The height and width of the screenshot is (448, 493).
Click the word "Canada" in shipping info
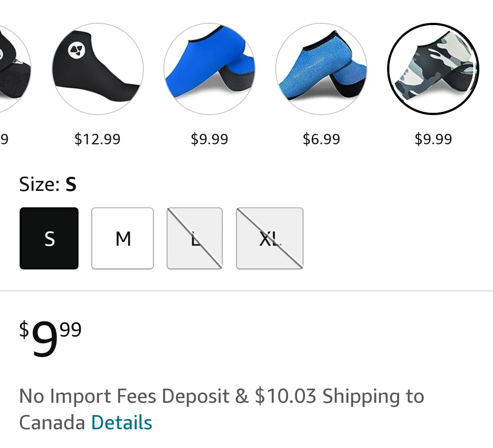tap(52, 422)
